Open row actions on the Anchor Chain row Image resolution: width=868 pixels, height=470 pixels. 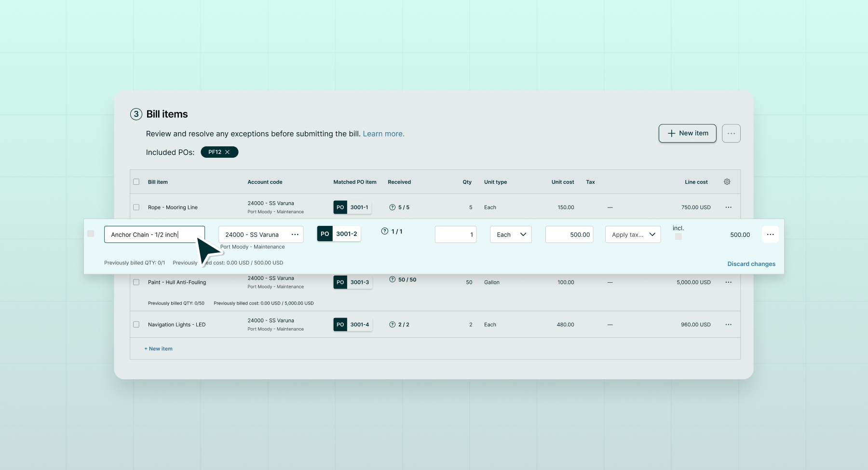point(770,234)
